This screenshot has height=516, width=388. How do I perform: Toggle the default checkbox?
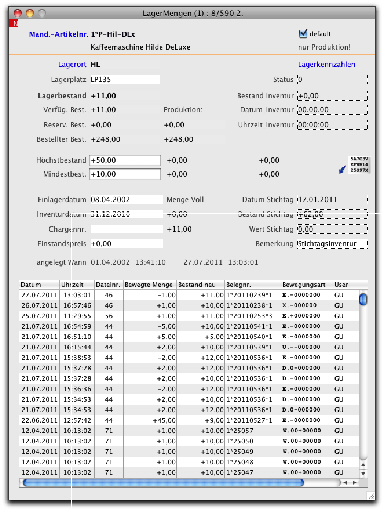point(303,33)
